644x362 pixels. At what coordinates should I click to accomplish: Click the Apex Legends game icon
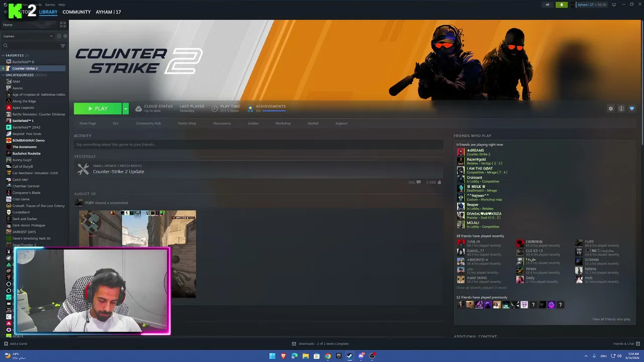click(9, 108)
